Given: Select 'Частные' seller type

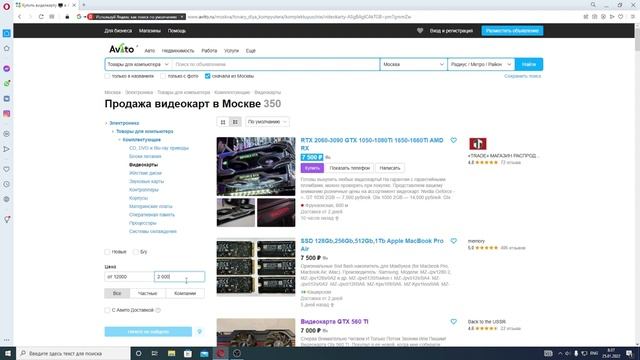Looking at the screenshot, I should (147, 293).
